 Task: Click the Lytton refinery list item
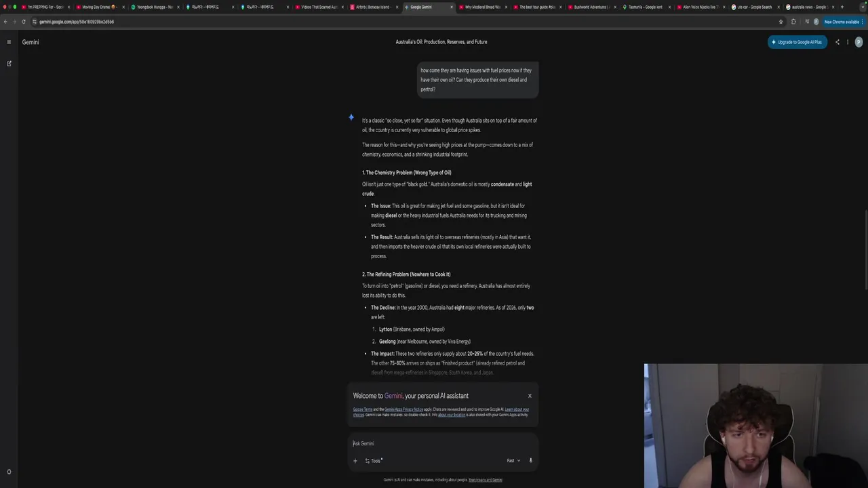click(412, 329)
